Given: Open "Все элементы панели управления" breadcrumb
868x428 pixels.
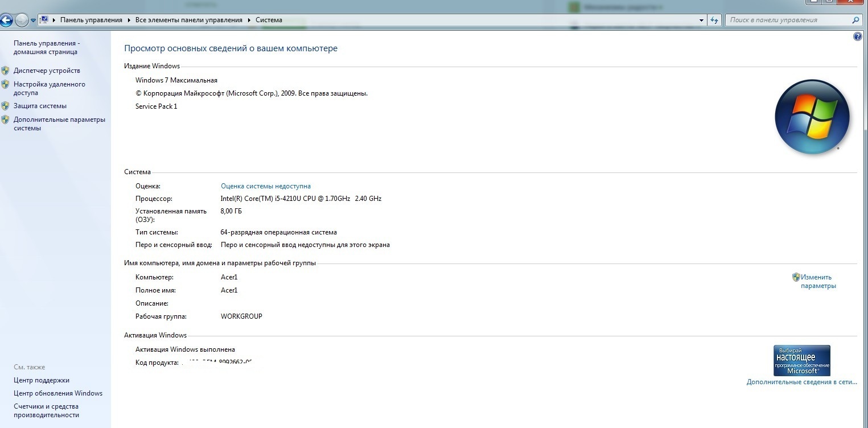Looking at the screenshot, I should pos(189,20).
